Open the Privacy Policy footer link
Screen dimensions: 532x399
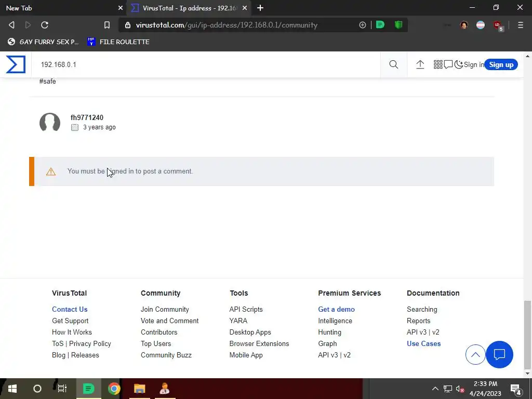point(90,344)
